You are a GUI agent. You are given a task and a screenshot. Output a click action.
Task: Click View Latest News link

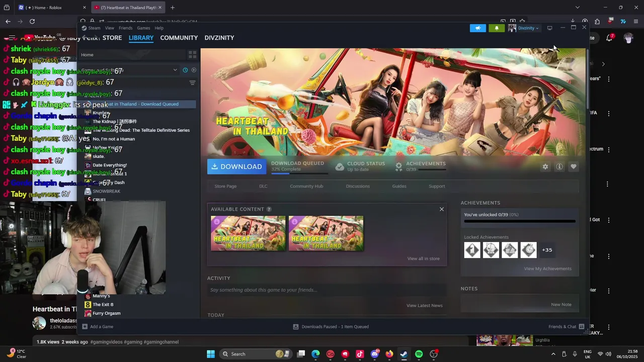(x=424, y=306)
